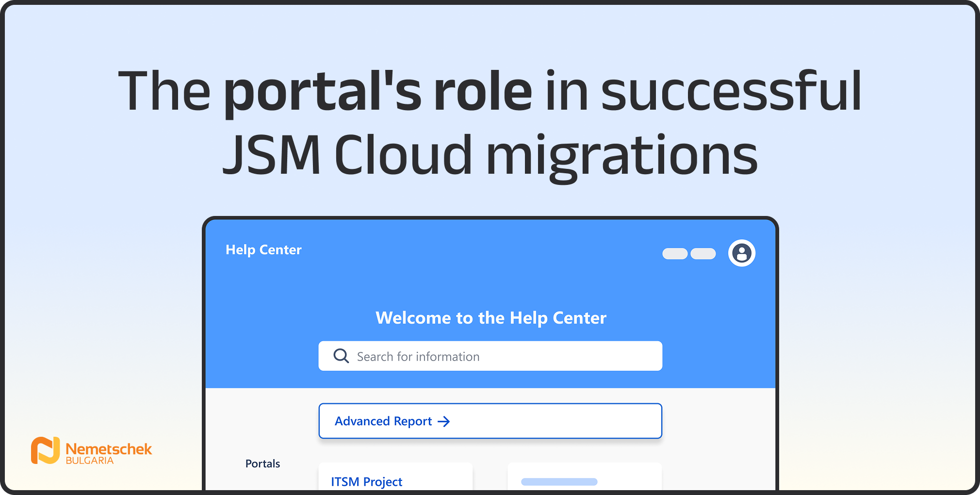The height and width of the screenshot is (495, 980).
Task: Click the arrow beside Advanced Report
Action: tap(443, 421)
